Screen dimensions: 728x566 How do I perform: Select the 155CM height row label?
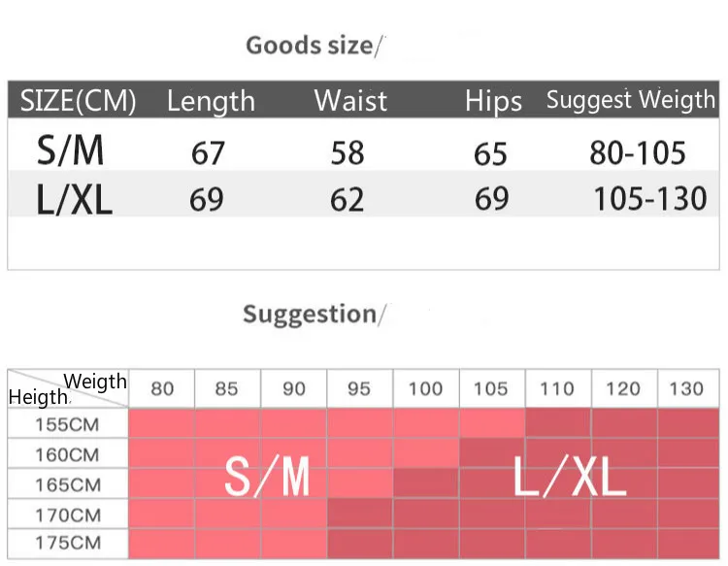pos(67,425)
